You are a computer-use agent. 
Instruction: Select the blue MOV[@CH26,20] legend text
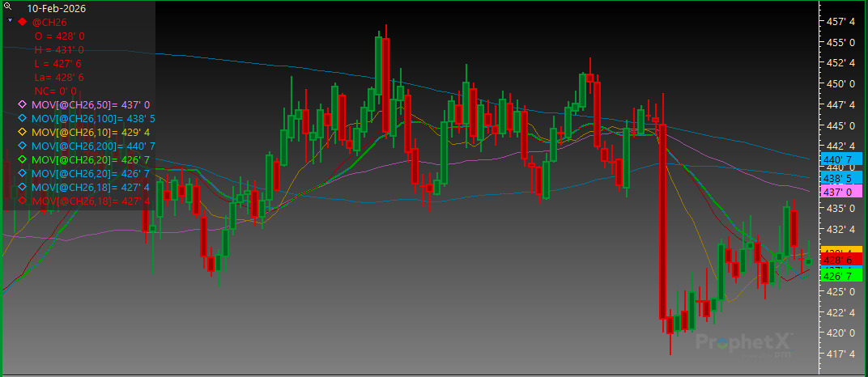91,173
